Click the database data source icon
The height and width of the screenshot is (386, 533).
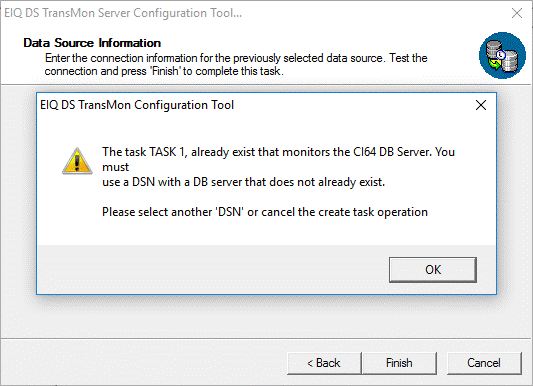(502, 55)
